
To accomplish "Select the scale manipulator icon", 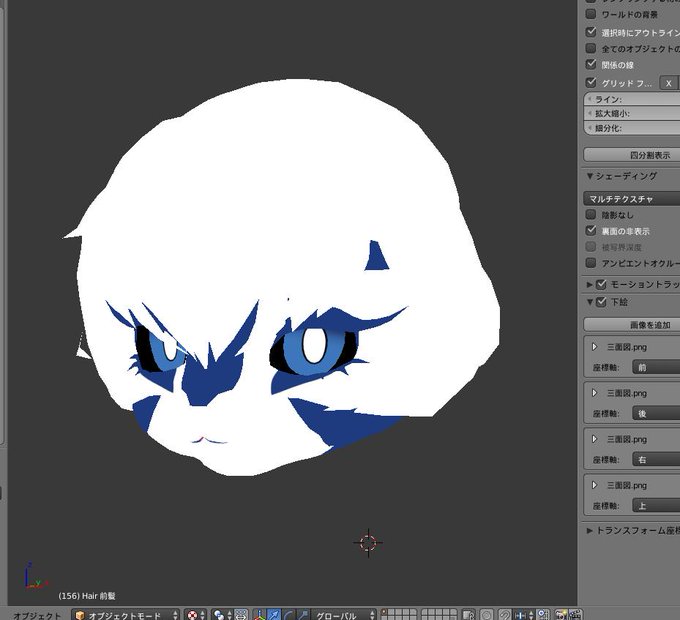I will point(303,615).
